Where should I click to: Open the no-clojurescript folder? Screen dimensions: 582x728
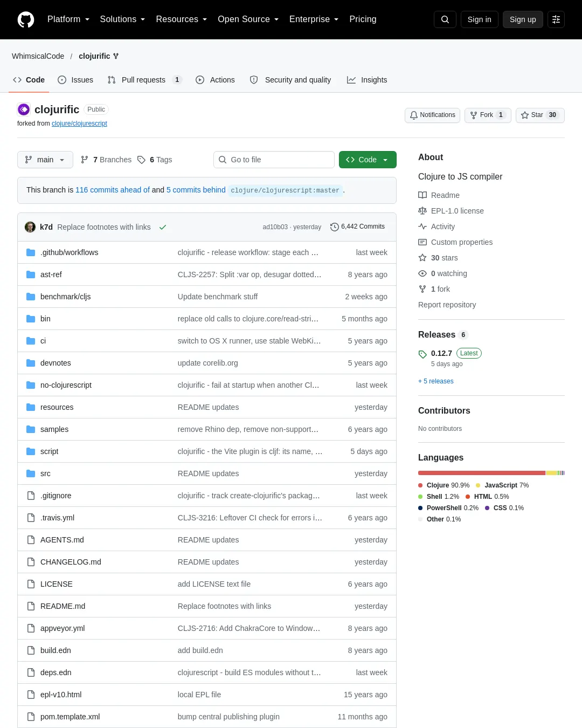point(66,385)
